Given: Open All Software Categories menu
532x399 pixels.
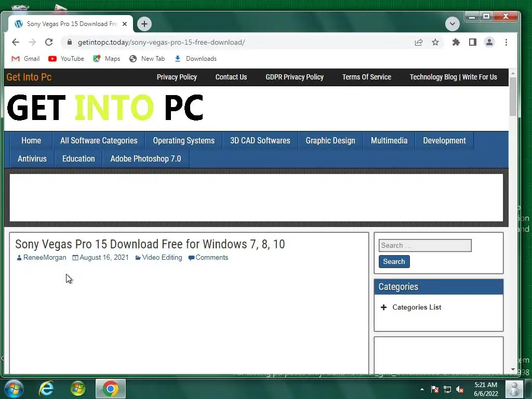Looking at the screenshot, I should click(99, 140).
